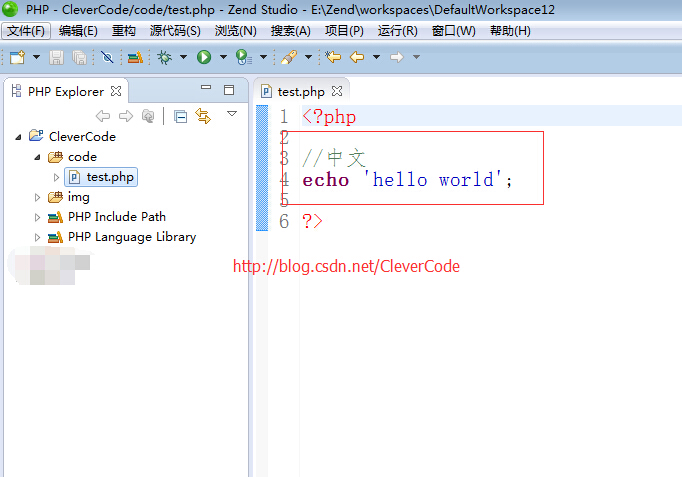Open the Forward history dropdown arrow

(416, 57)
